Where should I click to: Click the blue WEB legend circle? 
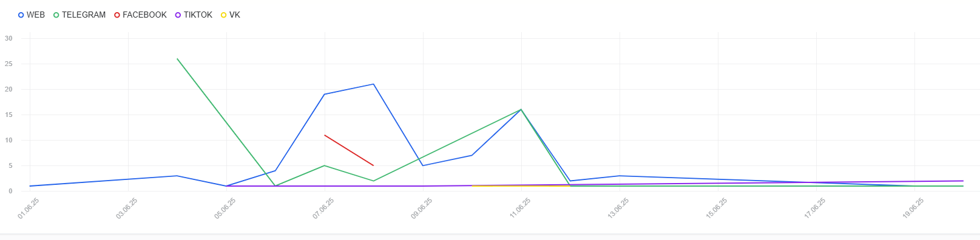(21, 15)
